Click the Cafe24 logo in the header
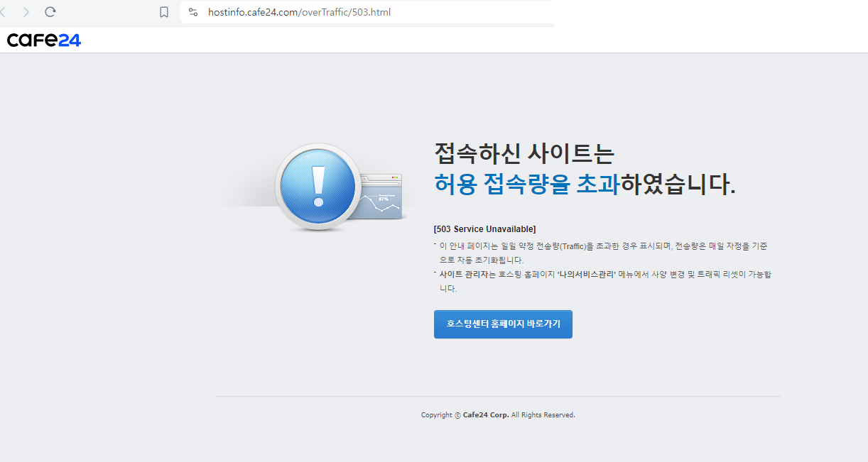 [x=44, y=40]
